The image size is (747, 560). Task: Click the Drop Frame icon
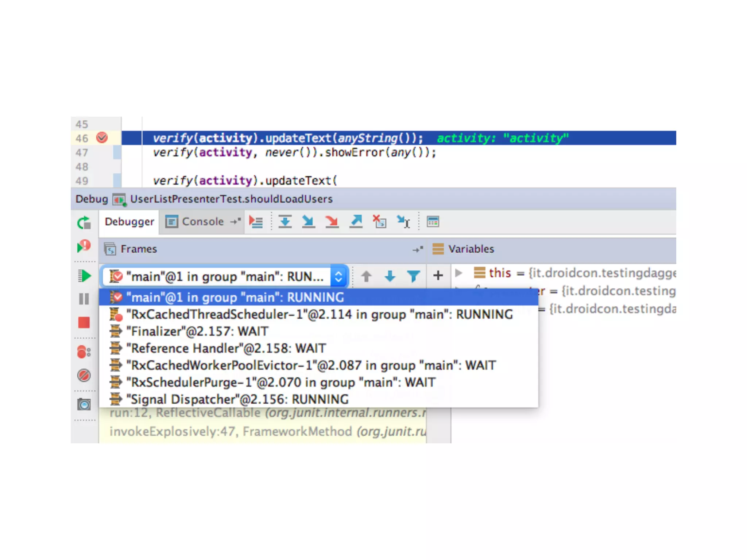pyautogui.click(x=379, y=221)
